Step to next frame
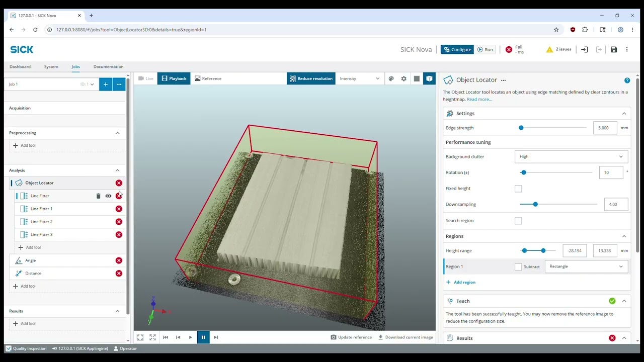 point(216,337)
